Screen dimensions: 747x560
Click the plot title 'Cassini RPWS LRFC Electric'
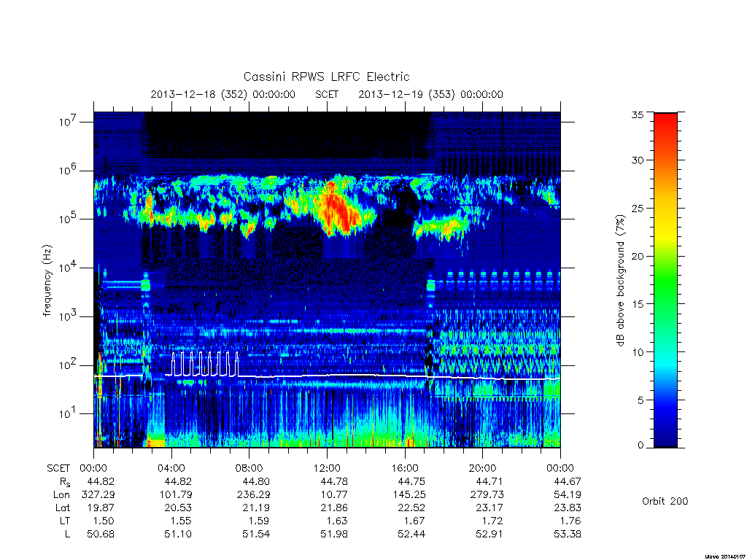pos(326,77)
